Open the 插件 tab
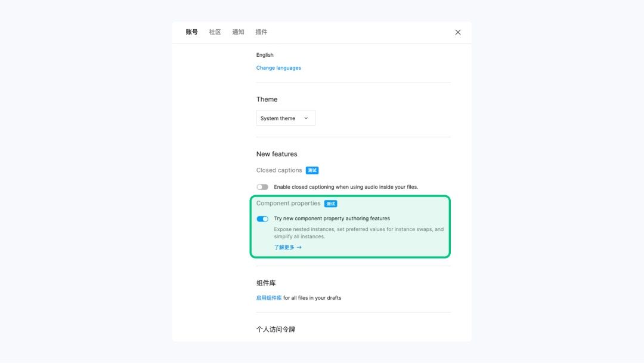Screen dimensions: 644x363 click(261, 32)
